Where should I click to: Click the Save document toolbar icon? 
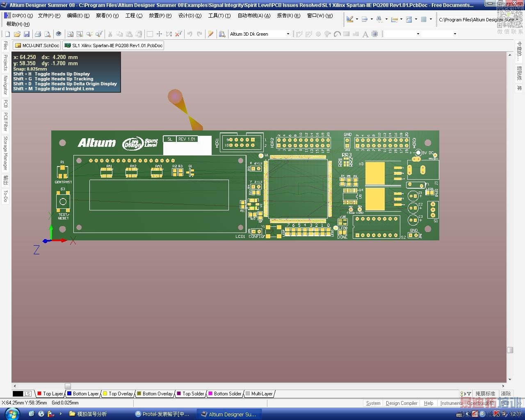27,34
